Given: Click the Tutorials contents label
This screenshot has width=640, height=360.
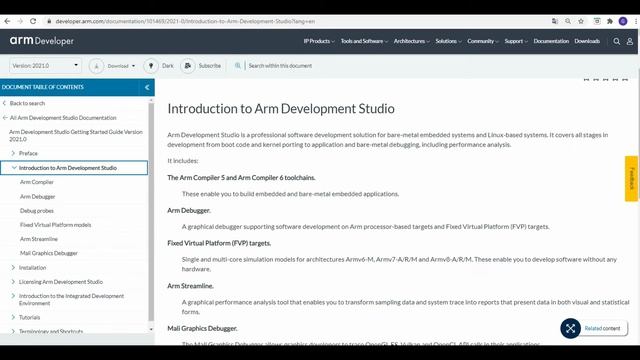Looking at the screenshot, I should [29, 317].
